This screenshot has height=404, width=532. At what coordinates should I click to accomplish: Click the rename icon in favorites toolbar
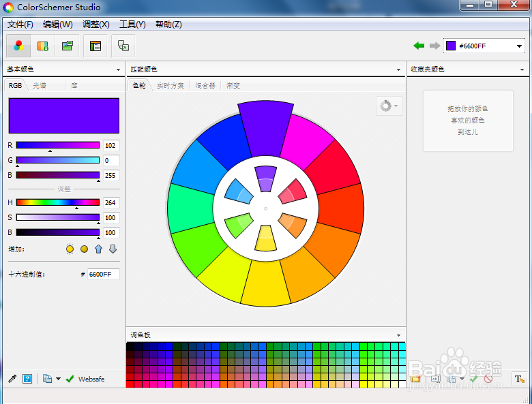(x=436, y=379)
